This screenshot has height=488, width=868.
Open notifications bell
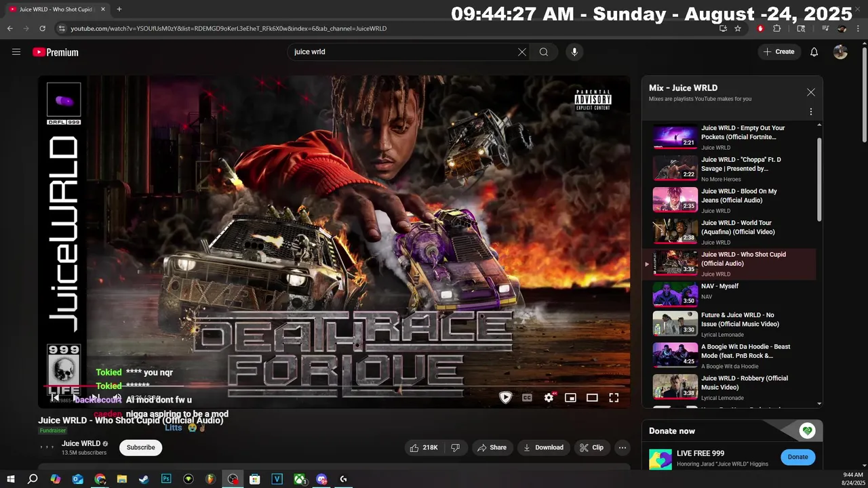point(814,52)
